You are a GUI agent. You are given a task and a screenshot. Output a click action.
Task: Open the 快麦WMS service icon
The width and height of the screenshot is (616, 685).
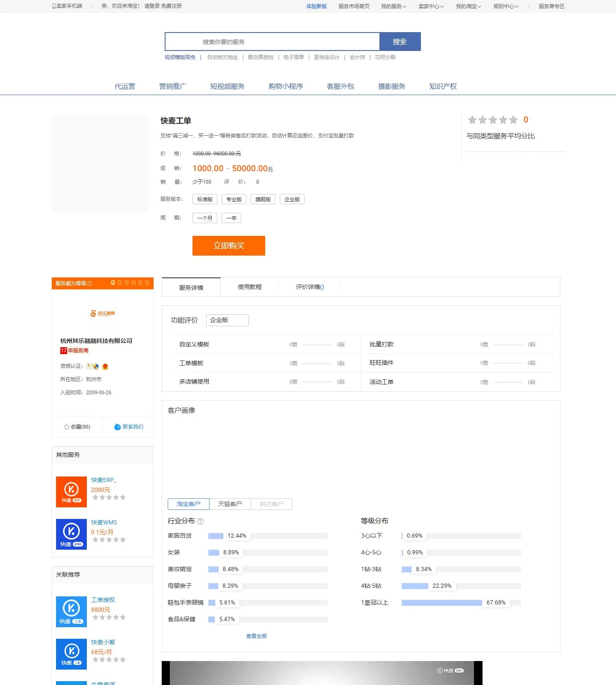[71, 534]
